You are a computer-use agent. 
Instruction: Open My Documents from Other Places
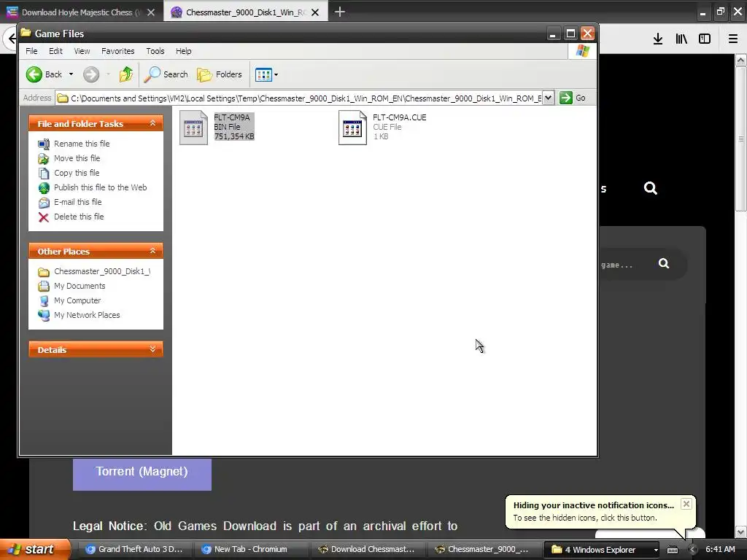coord(80,286)
